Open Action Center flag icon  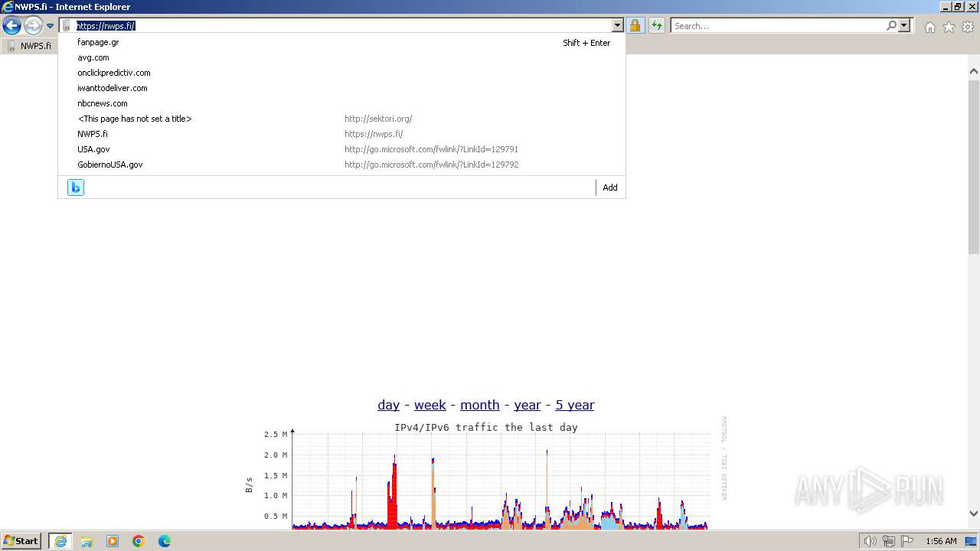tap(907, 541)
